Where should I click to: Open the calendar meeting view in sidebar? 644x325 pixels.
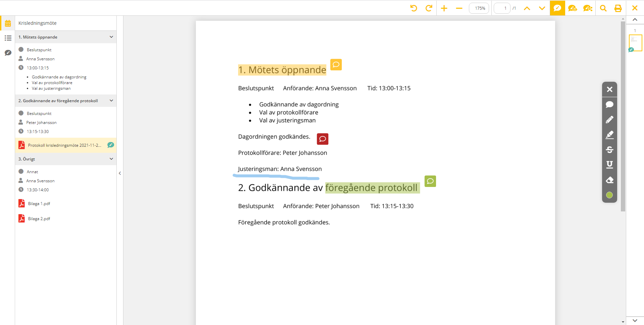click(x=8, y=23)
